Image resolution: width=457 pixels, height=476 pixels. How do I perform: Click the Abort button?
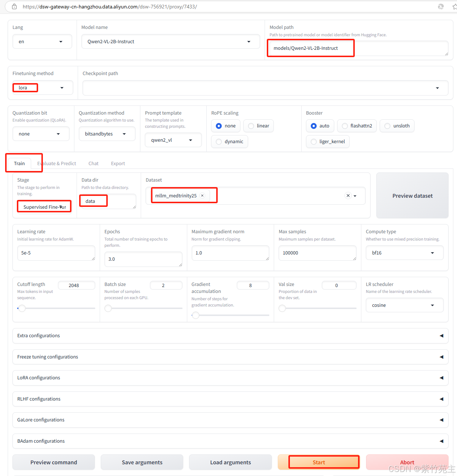pyautogui.click(x=407, y=462)
